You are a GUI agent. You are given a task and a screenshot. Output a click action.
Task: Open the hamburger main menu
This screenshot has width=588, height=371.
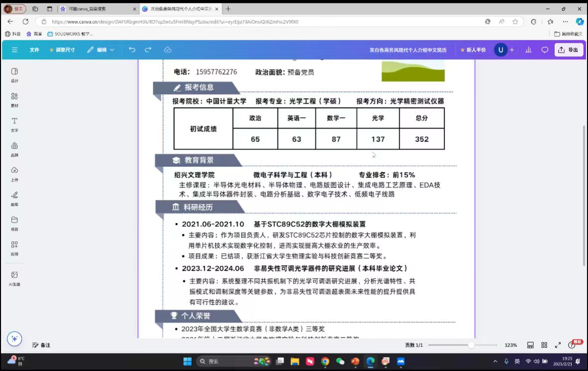click(x=14, y=50)
